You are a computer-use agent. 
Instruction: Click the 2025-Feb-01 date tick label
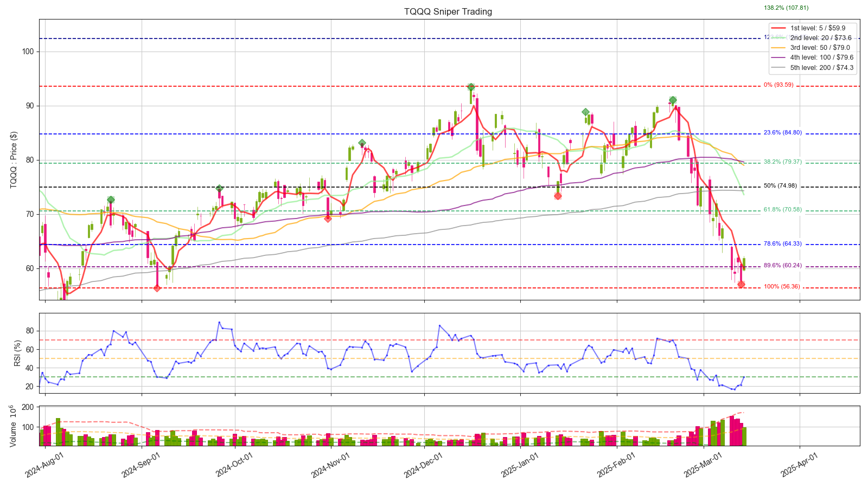click(617, 465)
